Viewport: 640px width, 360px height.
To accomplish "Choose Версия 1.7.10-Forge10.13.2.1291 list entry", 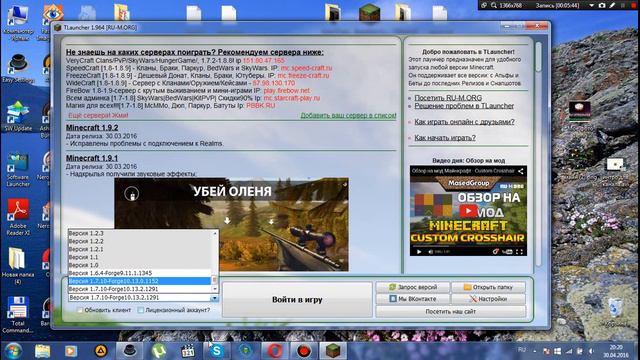I will point(139,289).
